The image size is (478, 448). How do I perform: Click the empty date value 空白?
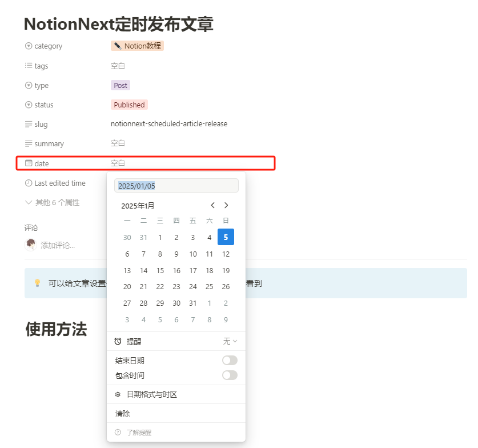click(x=118, y=163)
